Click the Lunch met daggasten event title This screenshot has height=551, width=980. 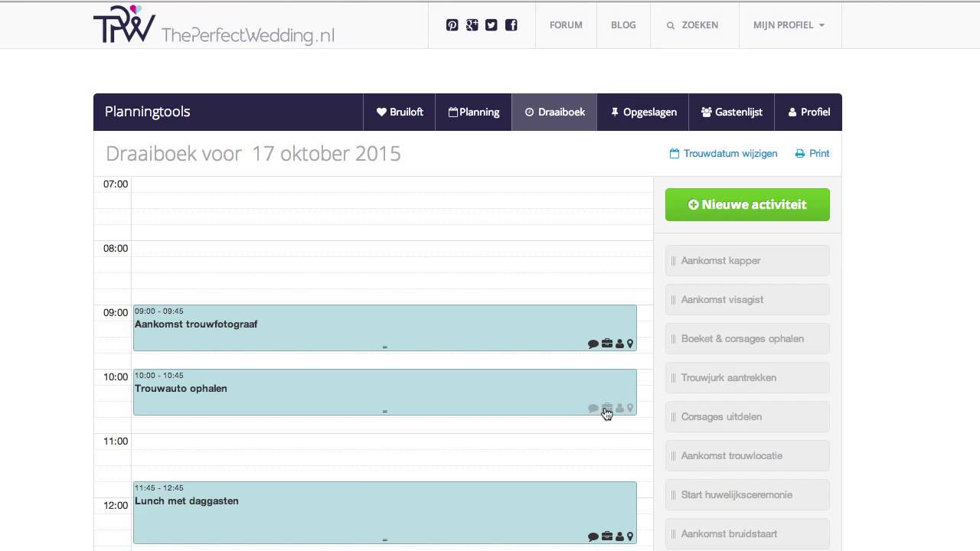tap(187, 501)
